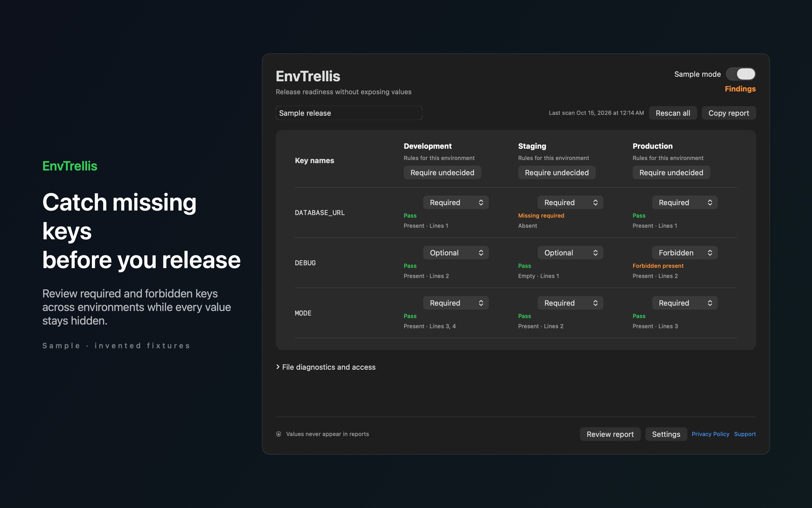812x508 pixels.
Task: Click the Rescan all button
Action: [x=673, y=113]
